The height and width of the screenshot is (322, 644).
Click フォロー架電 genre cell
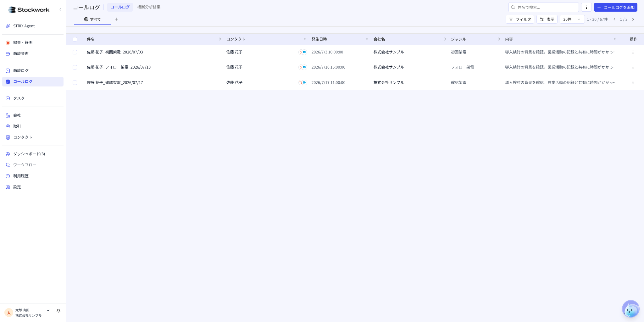(462, 67)
